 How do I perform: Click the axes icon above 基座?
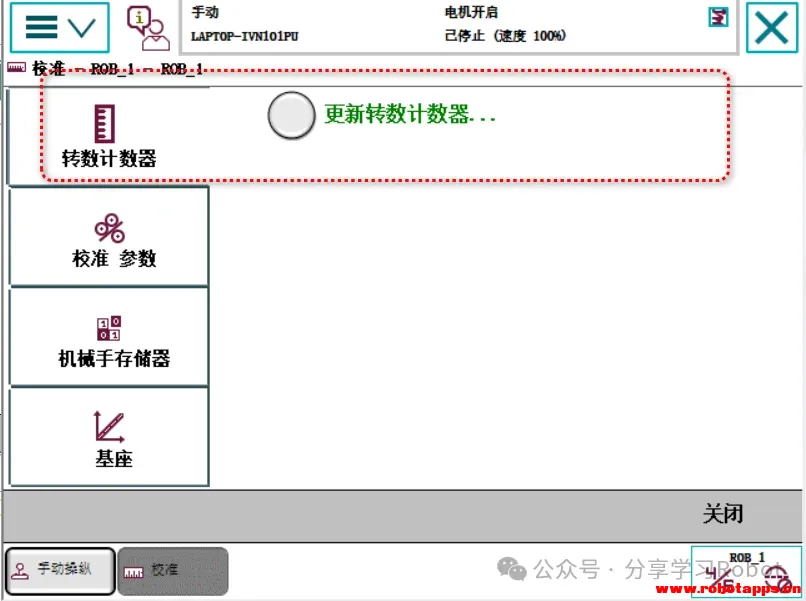(109, 427)
